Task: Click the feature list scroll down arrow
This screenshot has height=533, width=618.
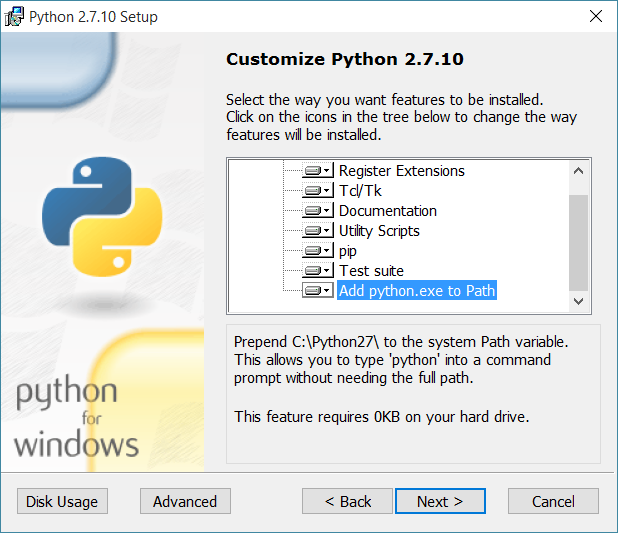Action: coord(579,302)
